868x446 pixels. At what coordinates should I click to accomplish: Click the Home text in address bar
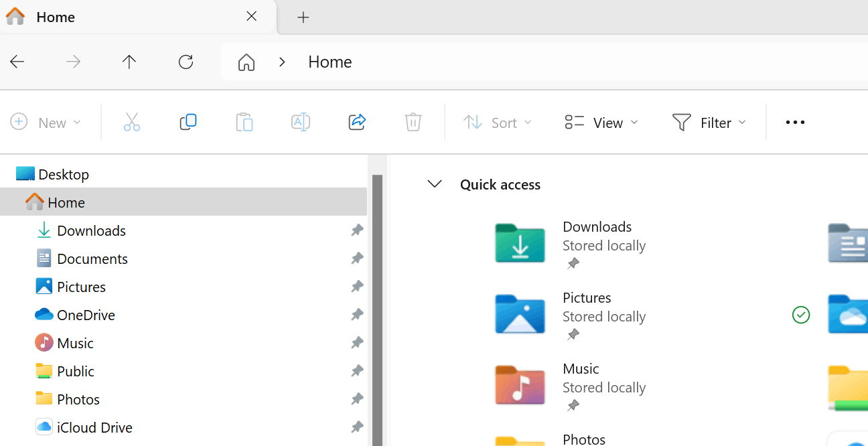tap(330, 62)
